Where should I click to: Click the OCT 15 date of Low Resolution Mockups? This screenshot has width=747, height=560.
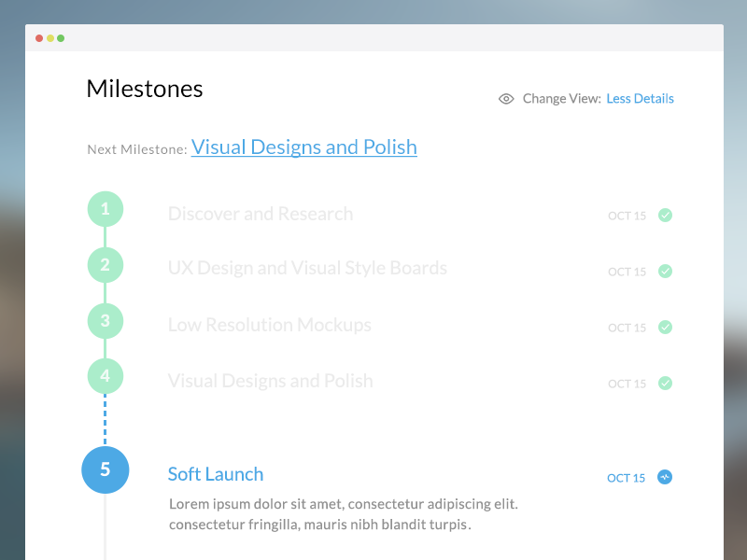(627, 329)
